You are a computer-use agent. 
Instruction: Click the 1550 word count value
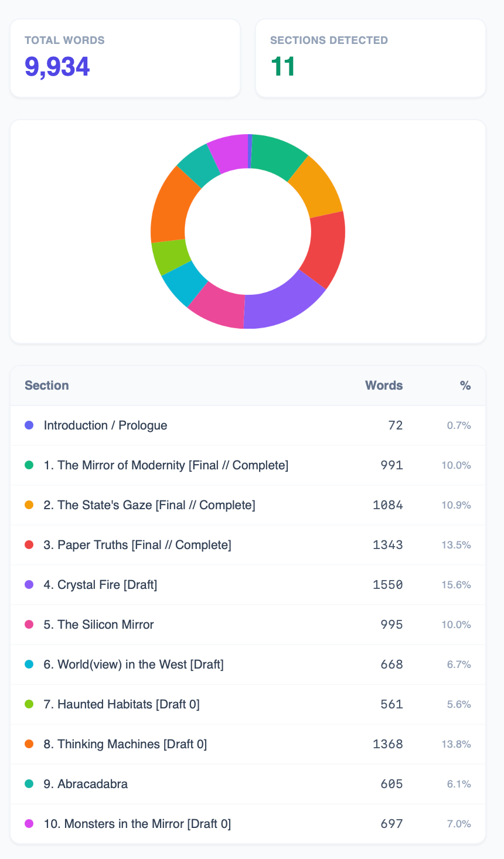pos(388,585)
